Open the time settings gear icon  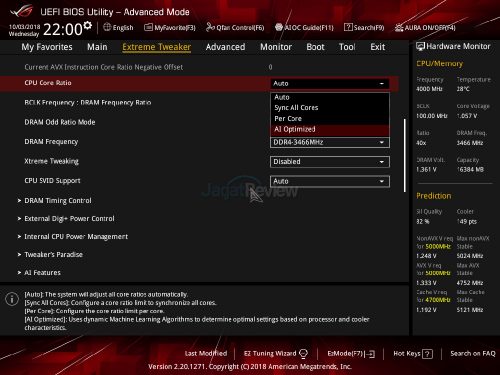coord(88,25)
